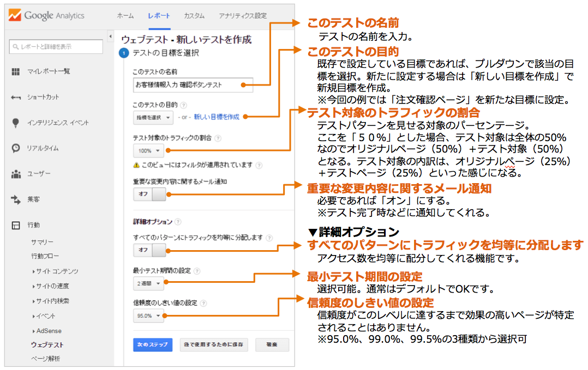Click help icon beside 詳細オプション
Image resolution: width=588 pixels, height=370 pixels.
[178, 222]
